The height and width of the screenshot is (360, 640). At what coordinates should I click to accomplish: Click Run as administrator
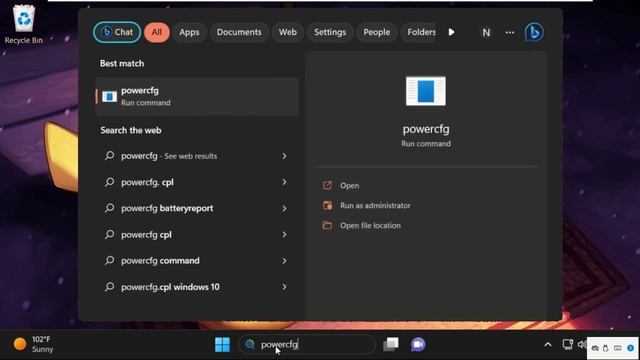[375, 205]
